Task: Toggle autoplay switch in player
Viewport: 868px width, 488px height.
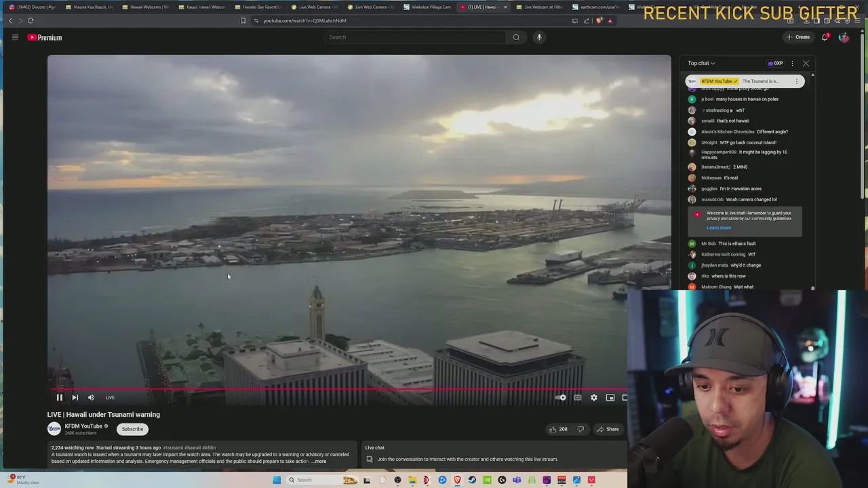Action: click(x=561, y=398)
